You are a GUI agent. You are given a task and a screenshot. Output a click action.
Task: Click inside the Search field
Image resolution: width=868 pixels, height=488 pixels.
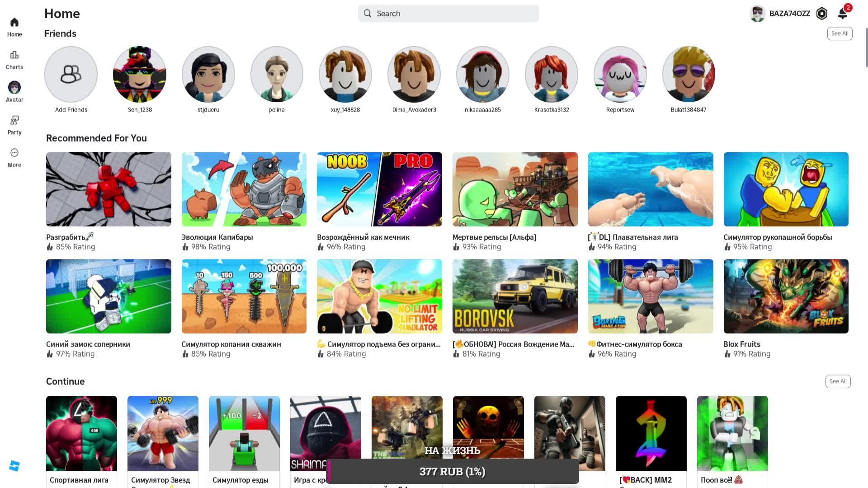[x=448, y=14]
